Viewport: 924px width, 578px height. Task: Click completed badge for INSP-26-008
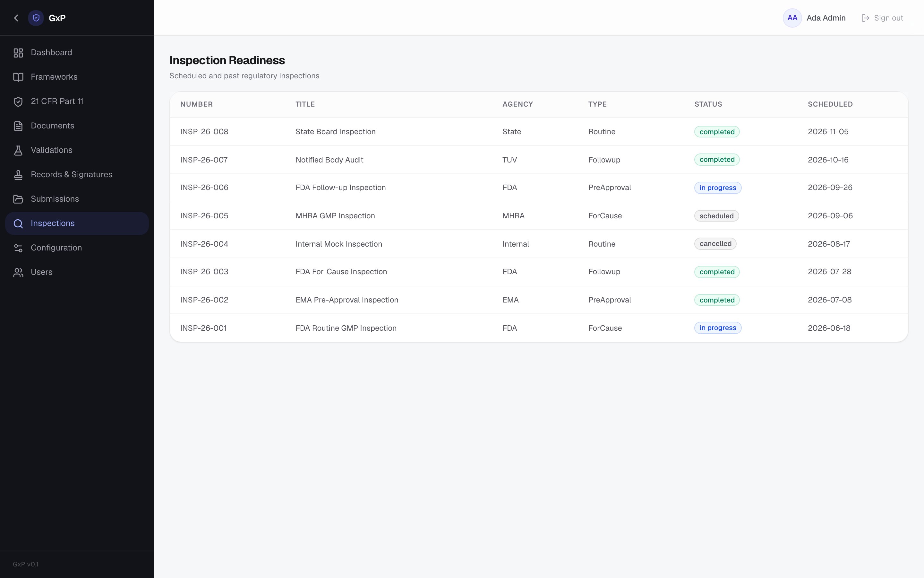[x=717, y=132]
